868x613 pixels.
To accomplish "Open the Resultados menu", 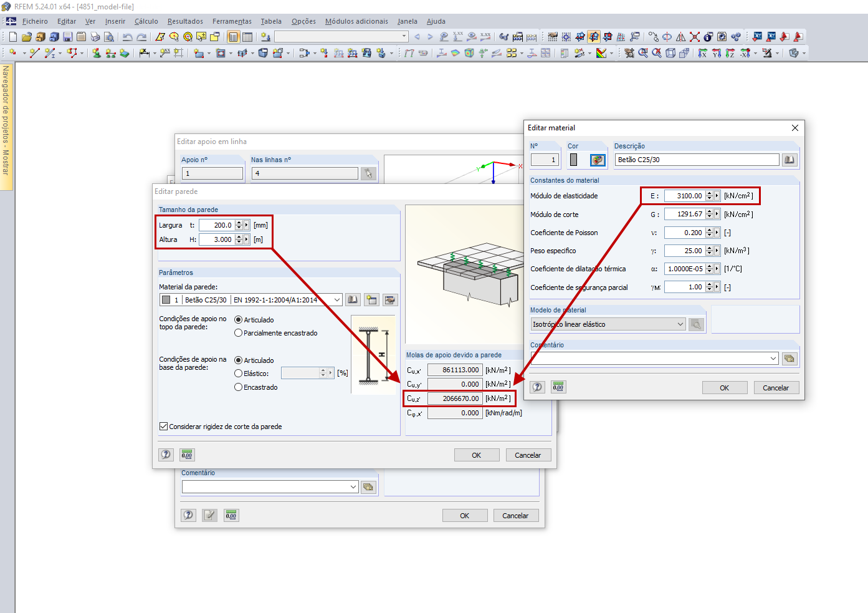I will [x=185, y=21].
